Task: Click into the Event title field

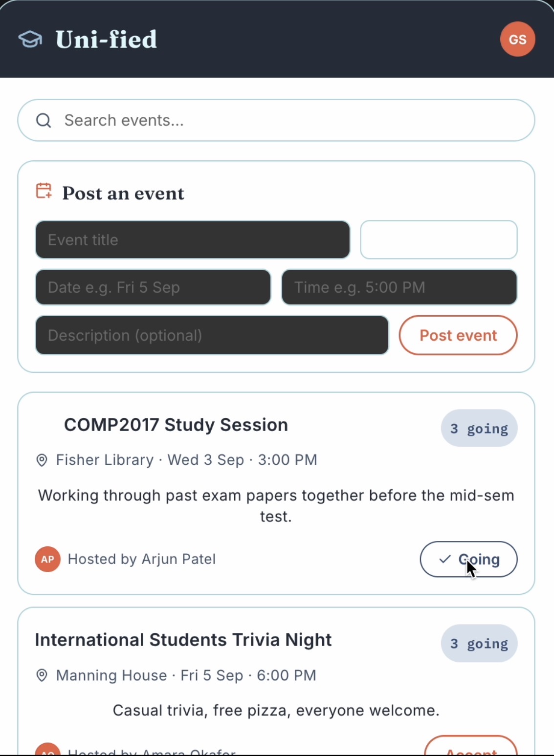Action: pyautogui.click(x=193, y=239)
